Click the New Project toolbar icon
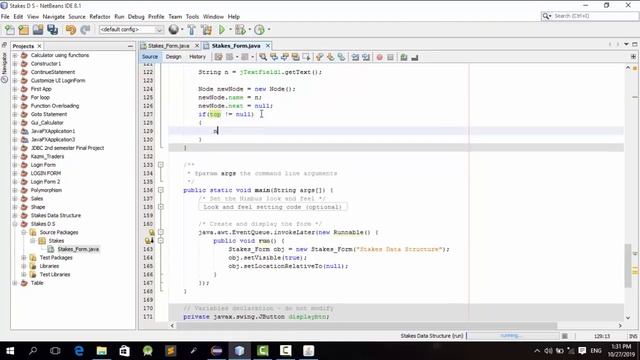The width and height of the screenshot is (640, 360). pyautogui.click(x=24, y=30)
